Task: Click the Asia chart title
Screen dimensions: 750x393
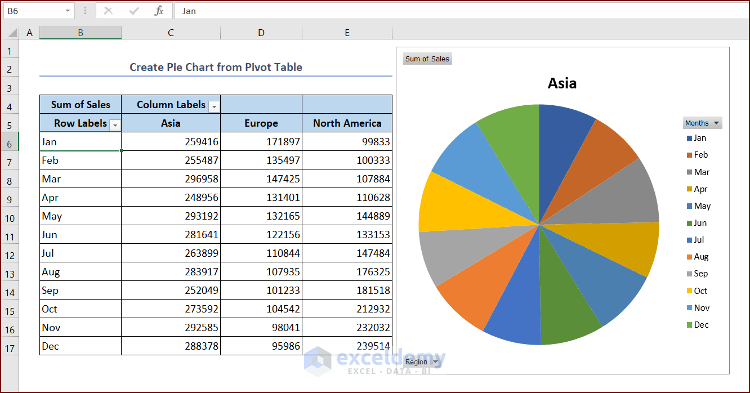Action: point(562,83)
